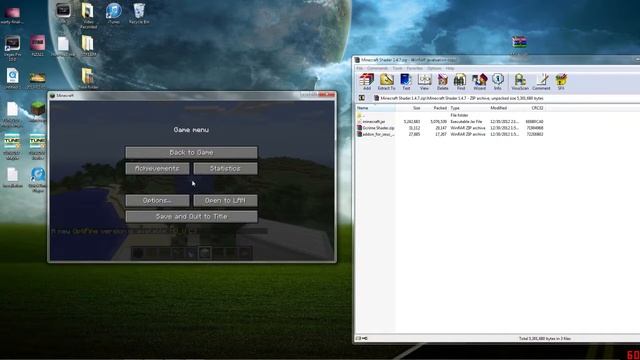Select the QuickTime Player desktop shortcut
This screenshot has height=360, width=640.
point(38,180)
